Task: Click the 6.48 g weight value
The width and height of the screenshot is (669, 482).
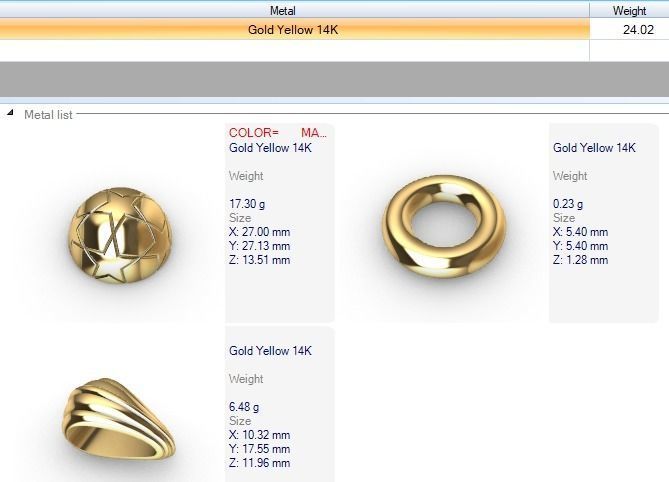Action: [x=244, y=407]
